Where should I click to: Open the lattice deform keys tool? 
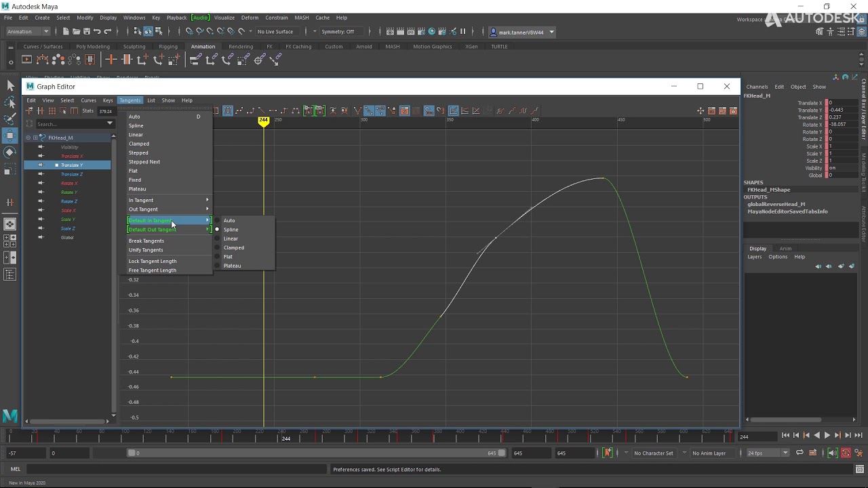pos(52,111)
